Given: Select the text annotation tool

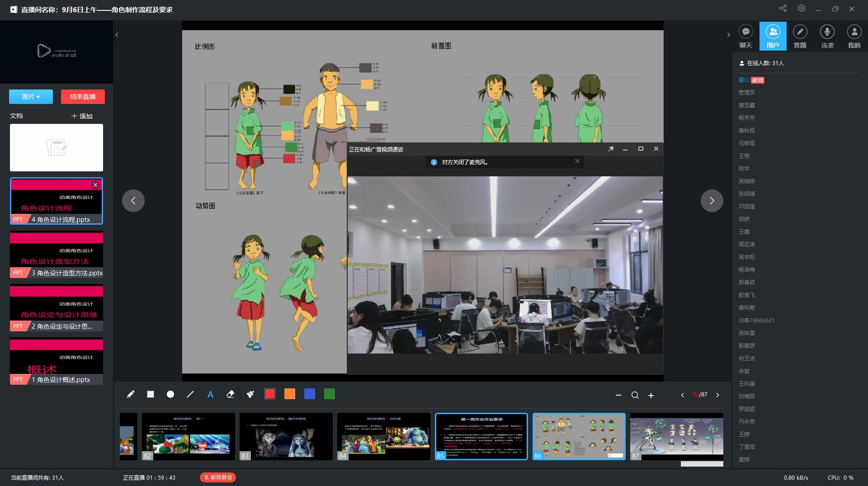Looking at the screenshot, I should 210,394.
